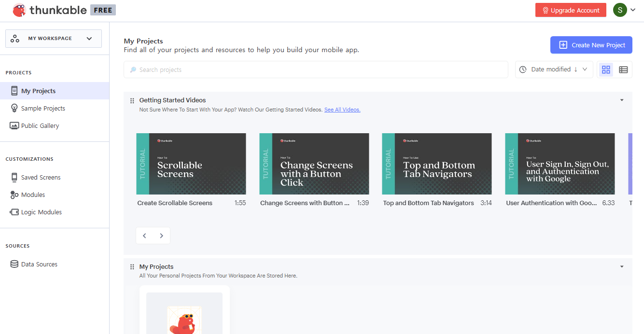Click the Saved Screens phone icon
The height and width of the screenshot is (334, 644).
tap(14, 177)
